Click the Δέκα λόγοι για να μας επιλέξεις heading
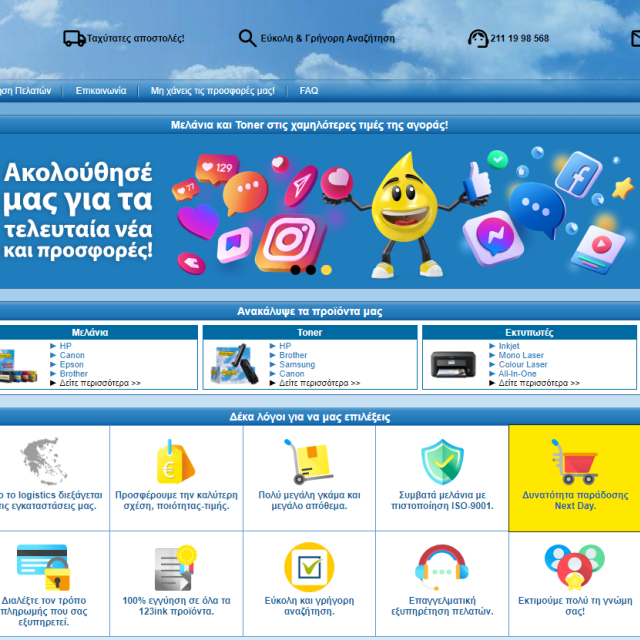Image resolution: width=640 pixels, height=640 pixels. [310, 417]
